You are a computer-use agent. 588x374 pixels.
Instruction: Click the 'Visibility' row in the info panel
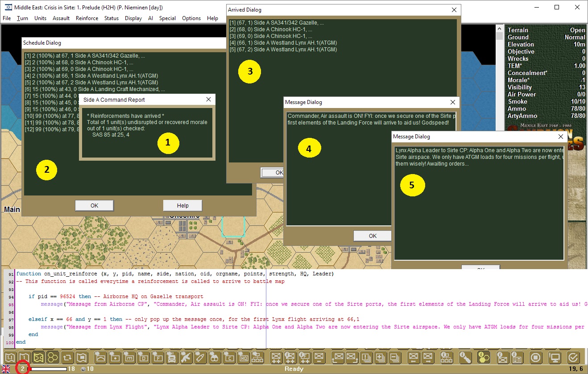tap(546, 87)
